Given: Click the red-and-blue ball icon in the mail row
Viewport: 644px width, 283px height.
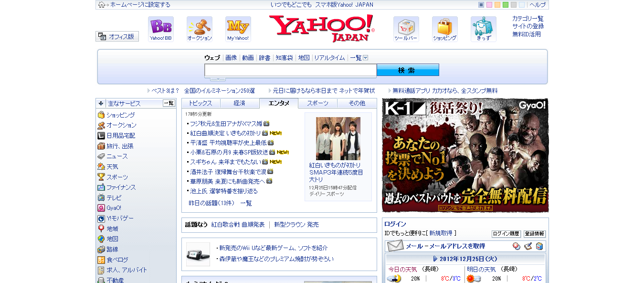Looking at the screenshot, I should tap(517, 246).
